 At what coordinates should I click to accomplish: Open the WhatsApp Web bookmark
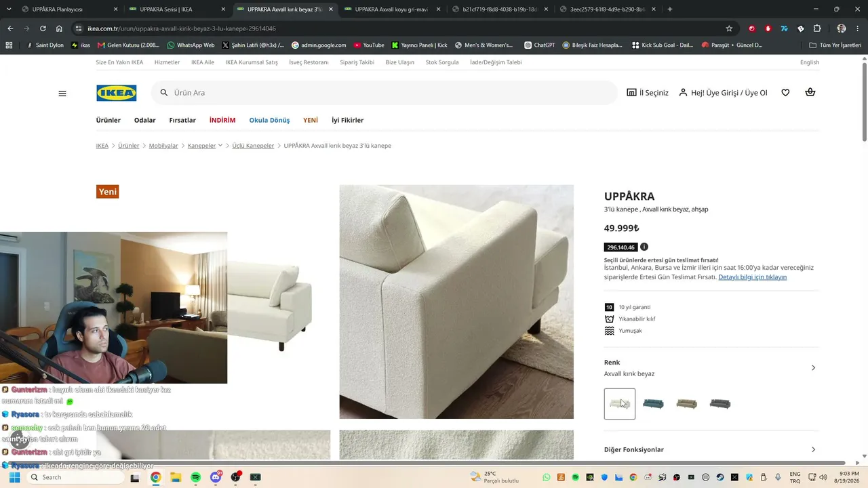[x=191, y=45]
